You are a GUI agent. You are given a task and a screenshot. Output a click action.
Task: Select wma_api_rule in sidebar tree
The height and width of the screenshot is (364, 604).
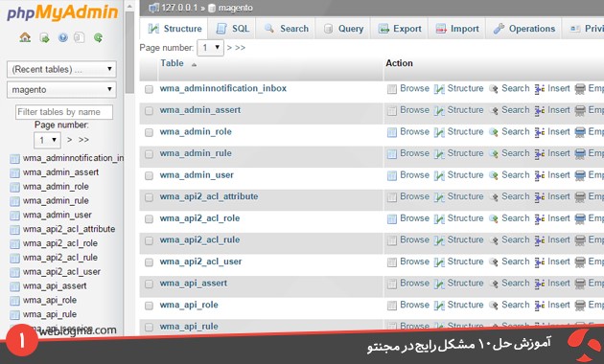coord(49,314)
